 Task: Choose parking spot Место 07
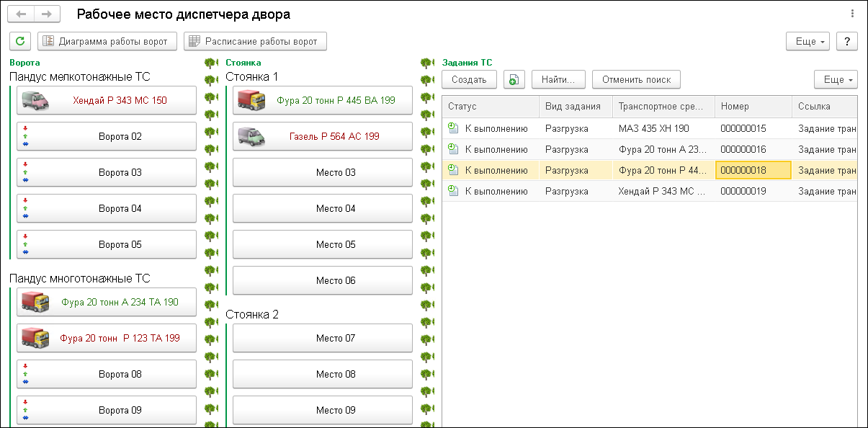click(323, 338)
